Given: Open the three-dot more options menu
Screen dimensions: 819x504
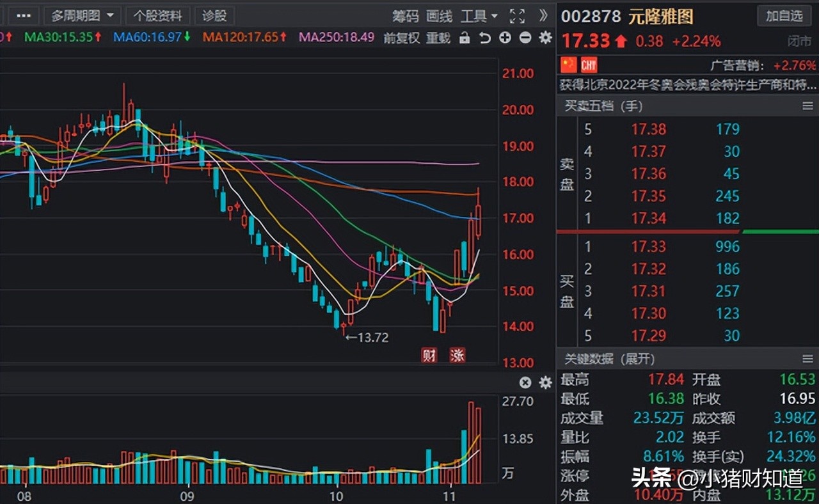Looking at the screenshot, I should (24, 15).
